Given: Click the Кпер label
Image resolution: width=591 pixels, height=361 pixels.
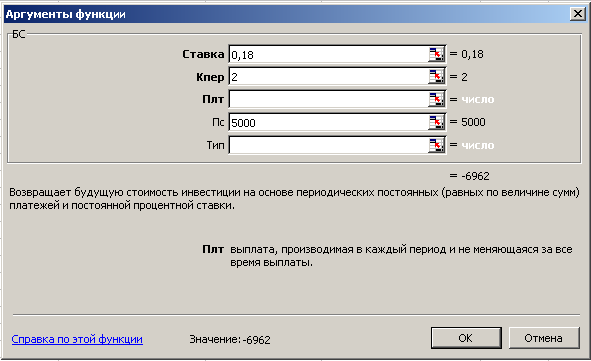Looking at the screenshot, I should pos(210,77).
